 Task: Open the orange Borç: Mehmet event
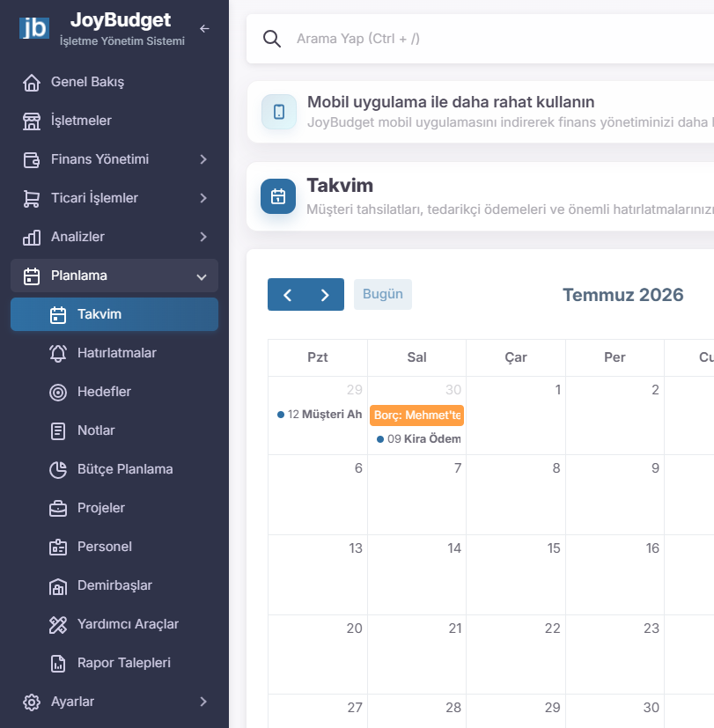[417, 415]
